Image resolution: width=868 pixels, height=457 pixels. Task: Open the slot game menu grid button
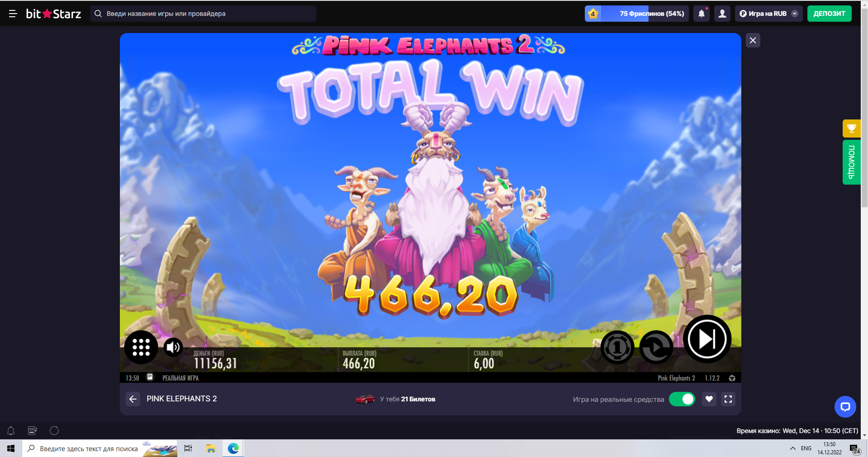pyautogui.click(x=141, y=348)
